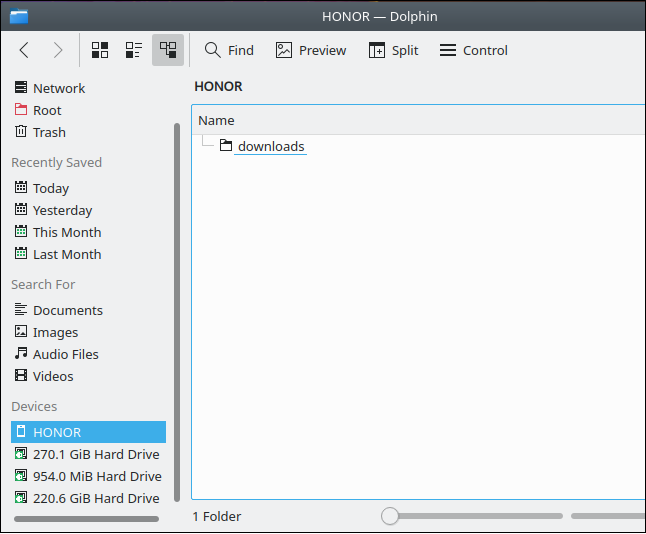Click the Documents text-lines icon
Viewport: 646px width, 534px height.
(x=21, y=309)
